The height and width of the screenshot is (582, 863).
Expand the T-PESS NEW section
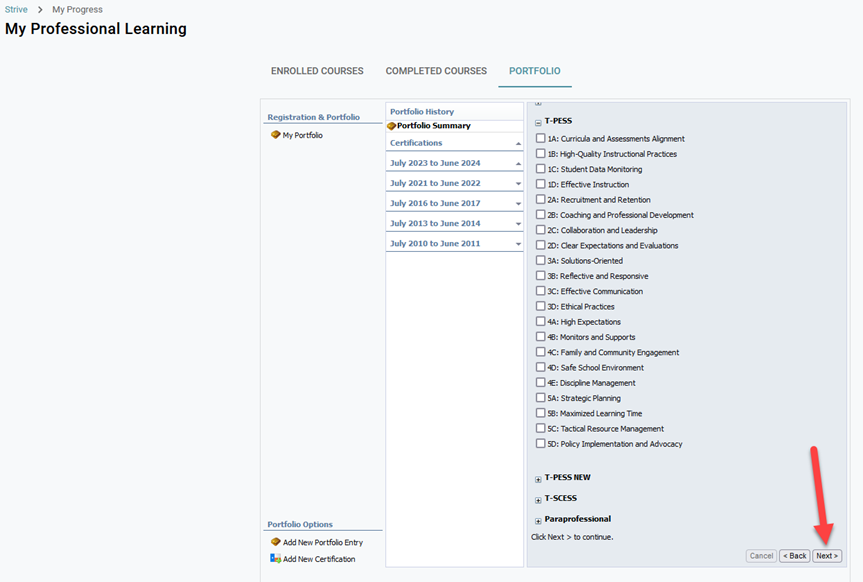click(538, 478)
